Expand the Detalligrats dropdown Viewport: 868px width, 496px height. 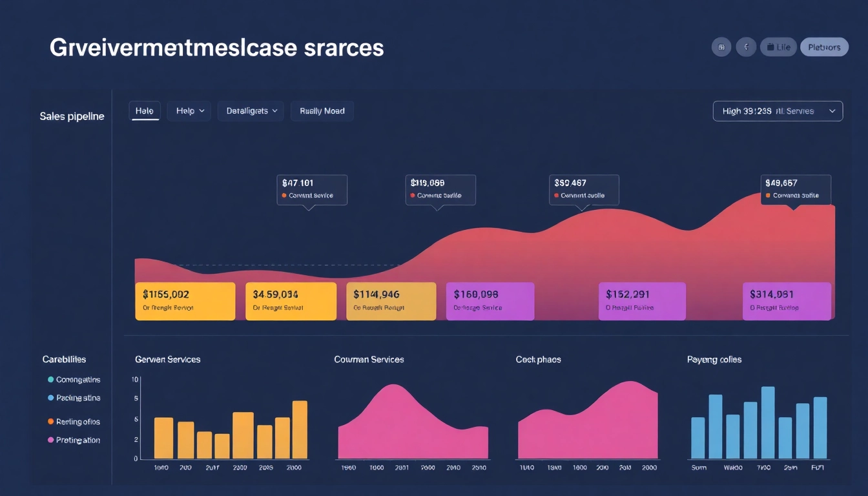pos(251,111)
